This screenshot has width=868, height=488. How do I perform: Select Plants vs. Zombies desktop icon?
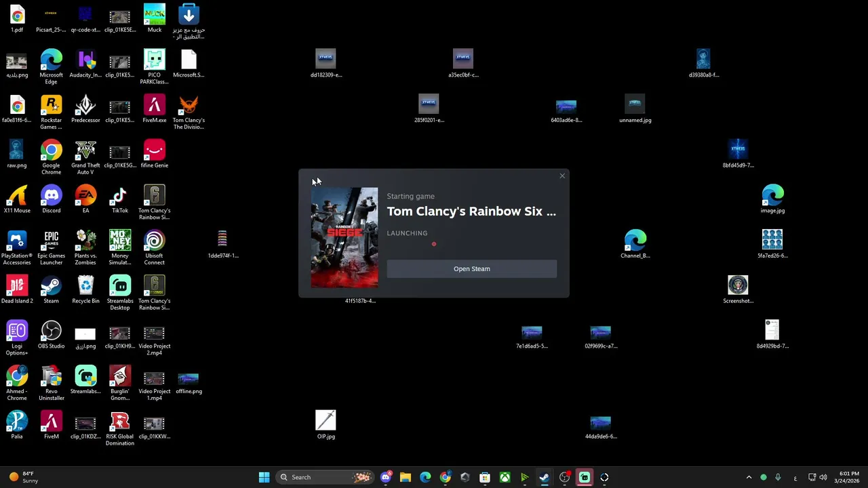85,248
